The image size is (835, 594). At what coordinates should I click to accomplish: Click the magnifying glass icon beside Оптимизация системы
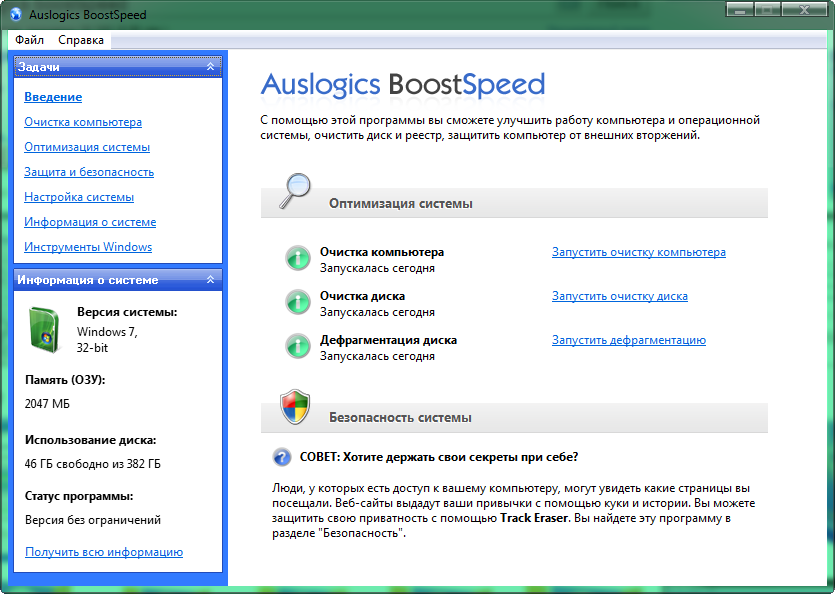[295, 191]
